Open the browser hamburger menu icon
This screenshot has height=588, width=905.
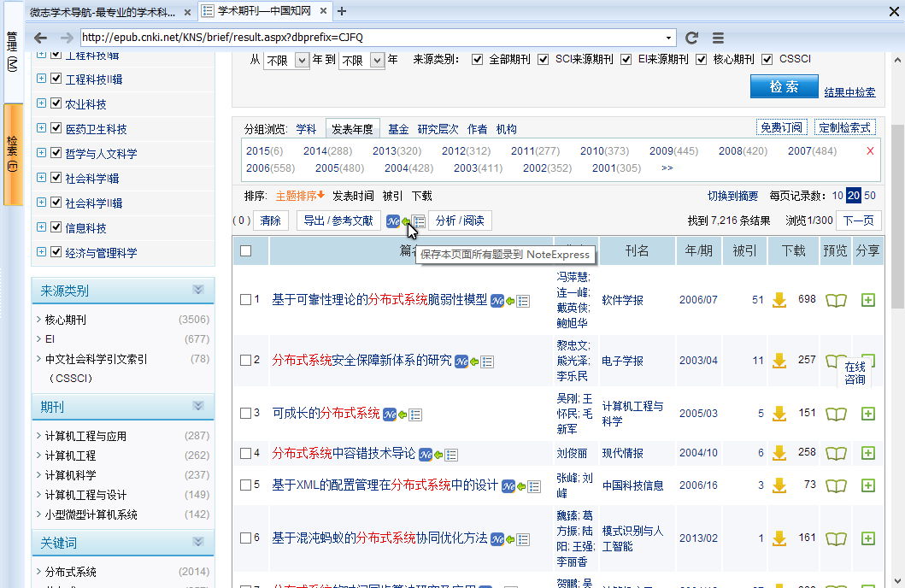[x=718, y=38]
